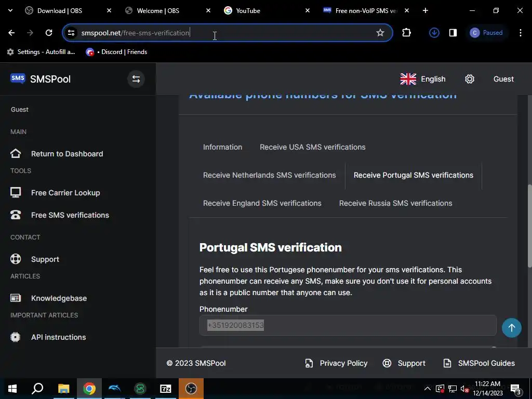Image resolution: width=532 pixels, height=399 pixels.
Task: Switch to Welcome | OBS browser tab
Action: tap(158, 11)
